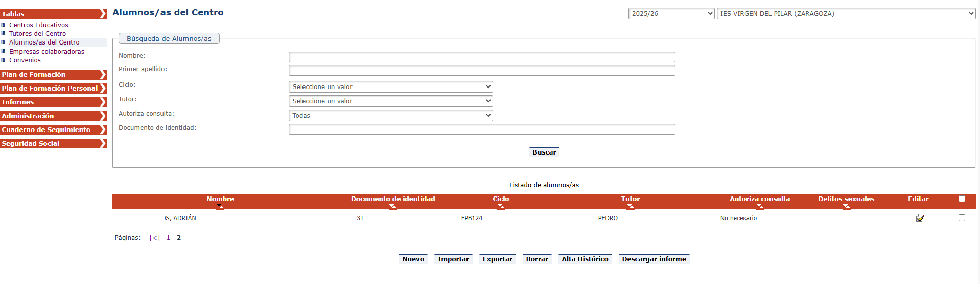This screenshot has height=284, width=980.
Task: Click the sort arrows under Nombre column
Action: click(x=220, y=207)
